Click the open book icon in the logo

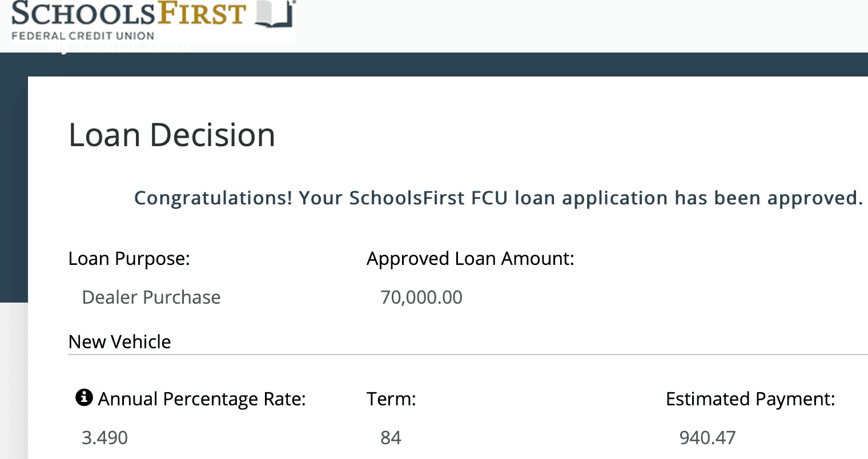click(x=275, y=15)
